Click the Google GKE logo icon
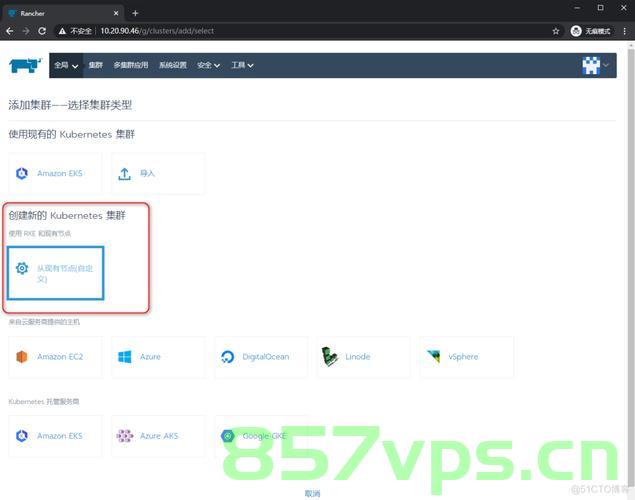The width and height of the screenshot is (635, 500). [228, 436]
